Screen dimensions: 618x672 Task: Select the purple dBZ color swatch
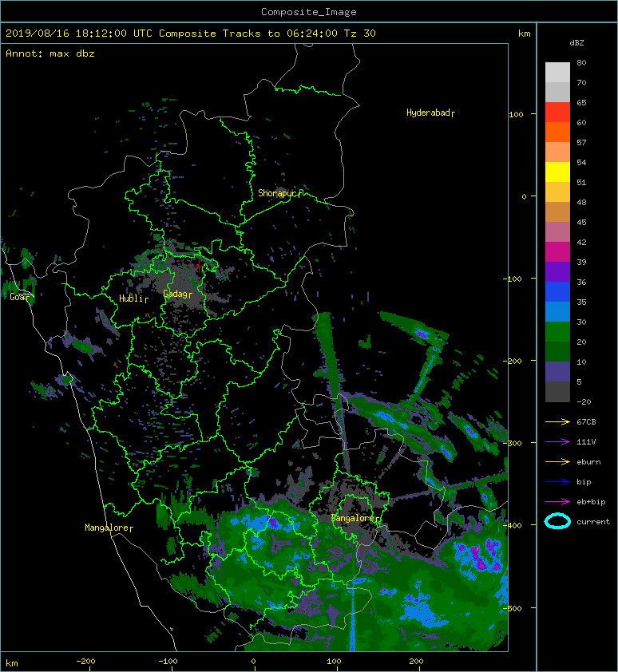click(557, 271)
